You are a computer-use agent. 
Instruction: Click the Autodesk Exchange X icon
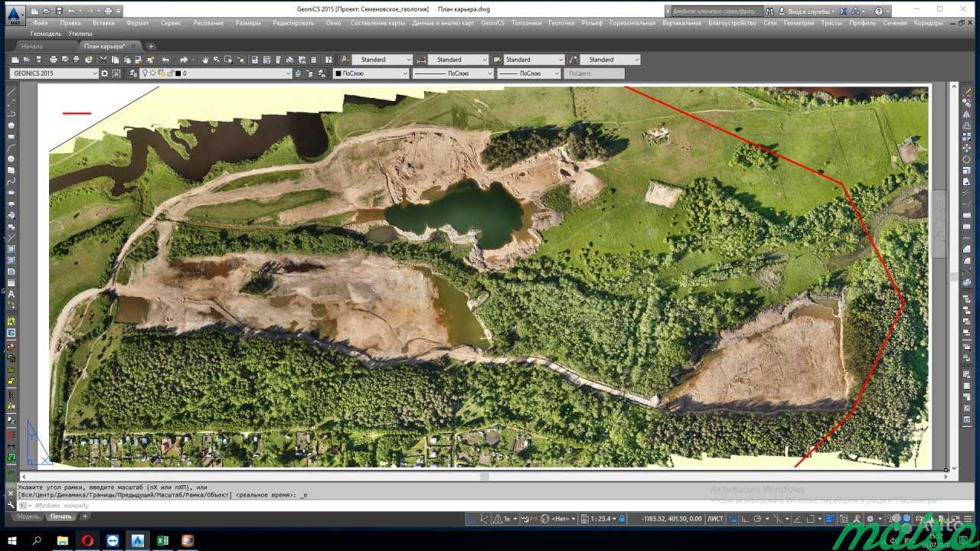pyautogui.click(x=844, y=11)
